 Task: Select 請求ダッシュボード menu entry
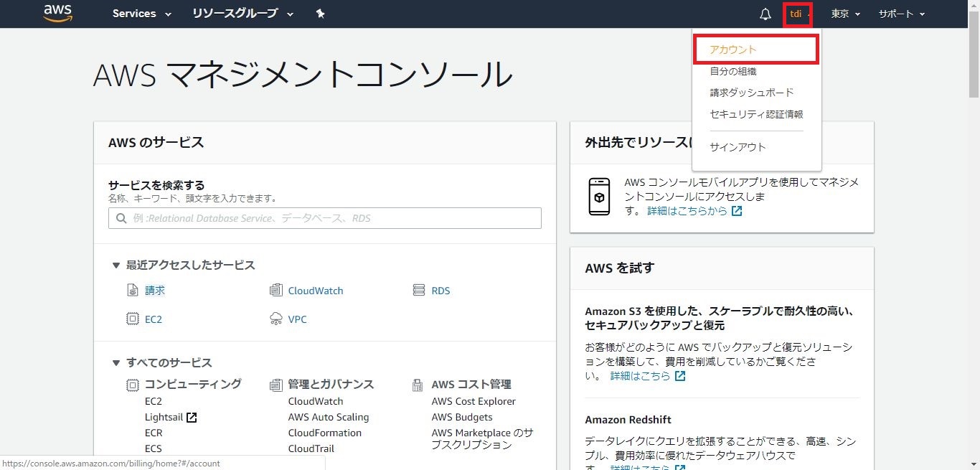751,93
